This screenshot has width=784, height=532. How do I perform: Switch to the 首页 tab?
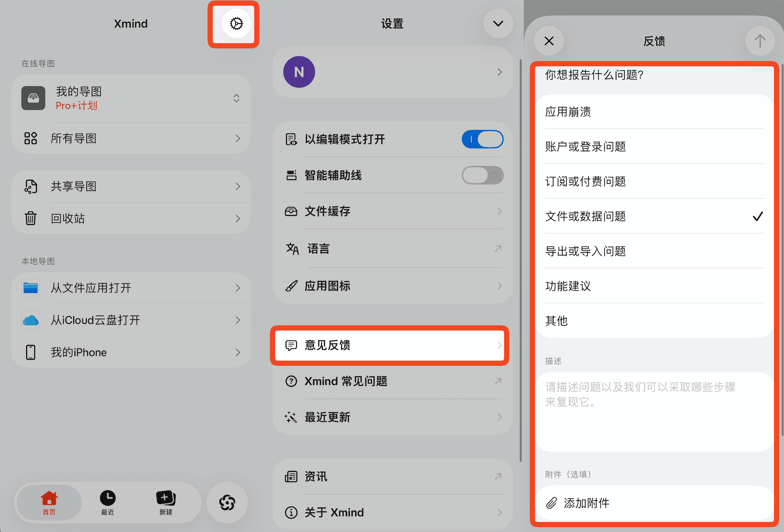pos(49,503)
